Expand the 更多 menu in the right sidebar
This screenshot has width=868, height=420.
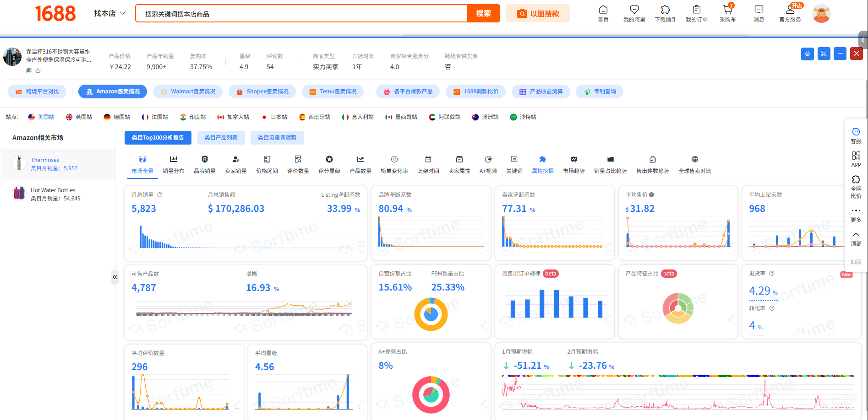pos(856,214)
